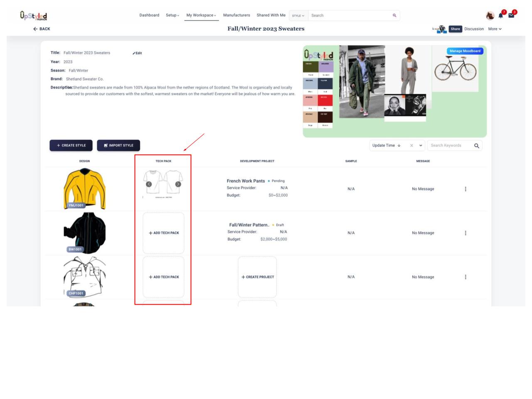Screen dimensions: 532x399
Task: Click the keyword search magnifier icon
Action: click(x=477, y=146)
